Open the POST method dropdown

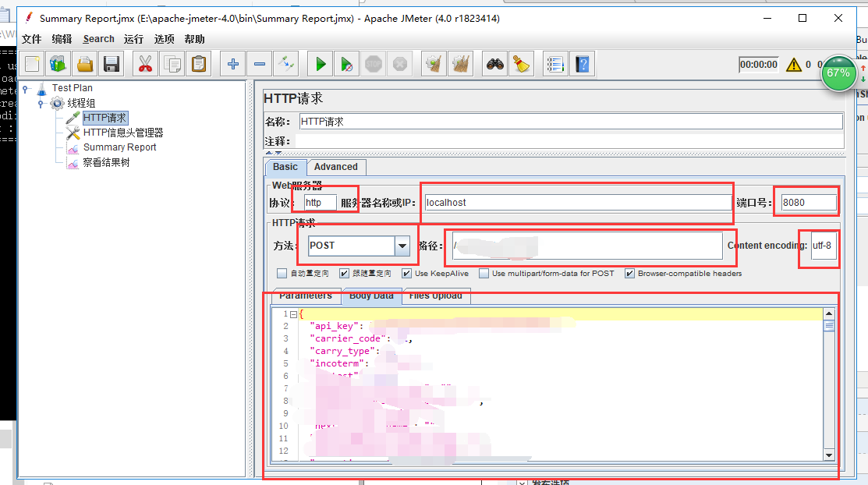point(402,246)
